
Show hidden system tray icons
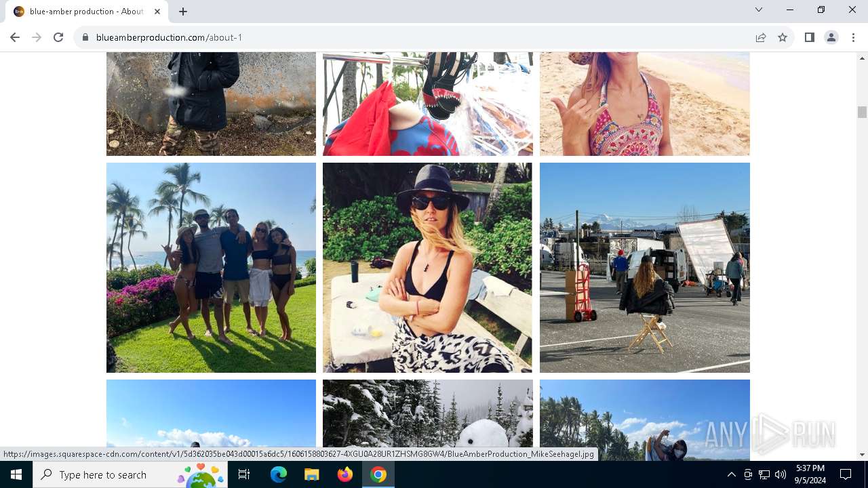click(731, 474)
